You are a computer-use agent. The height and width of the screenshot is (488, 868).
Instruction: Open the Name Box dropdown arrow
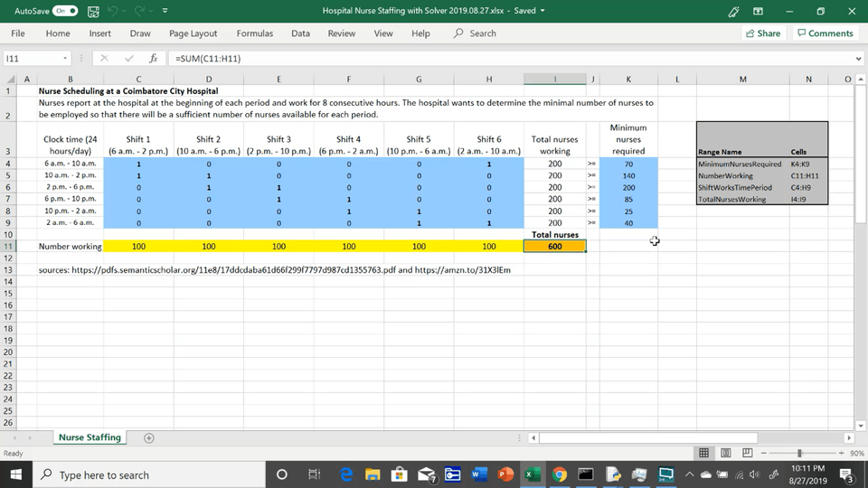[x=65, y=58]
